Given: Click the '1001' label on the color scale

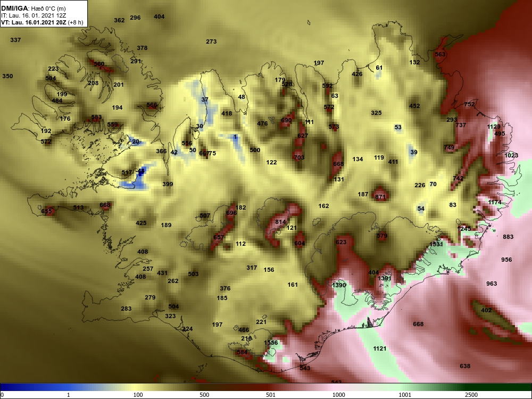Looking at the screenshot, I should tap(405, 395).
